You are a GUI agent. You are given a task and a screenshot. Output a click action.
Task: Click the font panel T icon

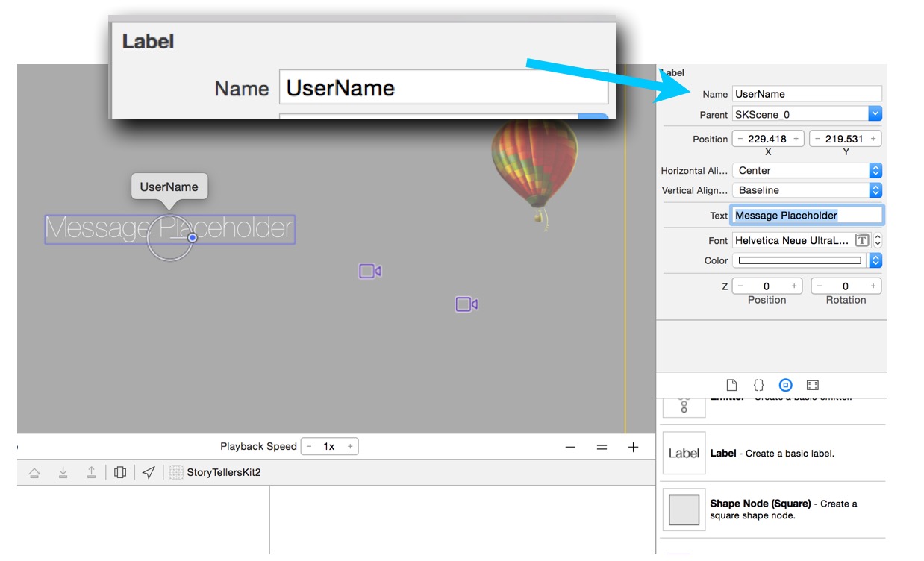tap(862, 239)
